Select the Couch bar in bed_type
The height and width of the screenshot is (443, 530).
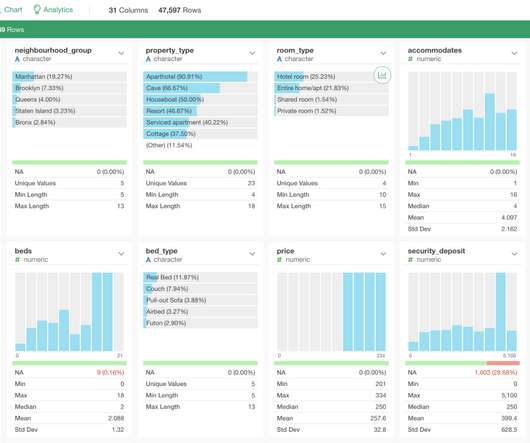coord(200,289)
